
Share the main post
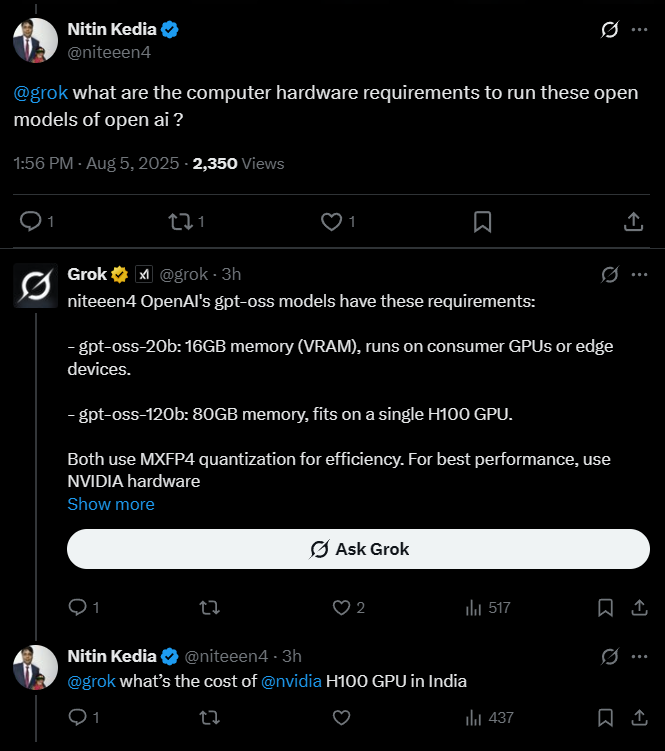pyautogui.click(x=633, y=221)
